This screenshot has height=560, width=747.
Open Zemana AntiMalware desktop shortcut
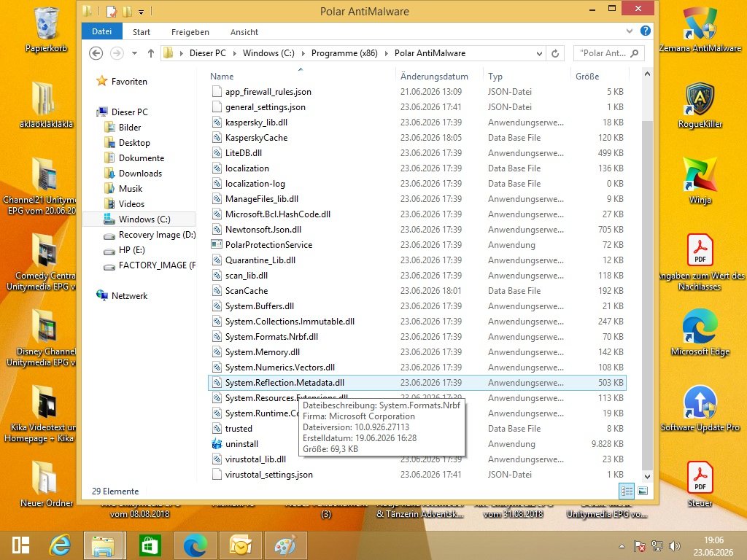(x=700, y=28)
